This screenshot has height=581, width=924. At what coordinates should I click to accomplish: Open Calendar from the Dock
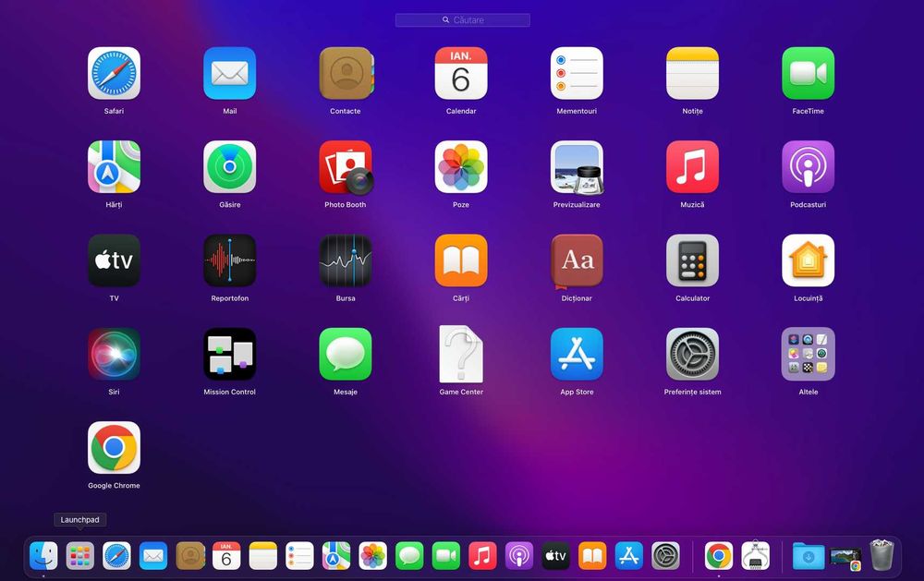[x=226, y=556]
